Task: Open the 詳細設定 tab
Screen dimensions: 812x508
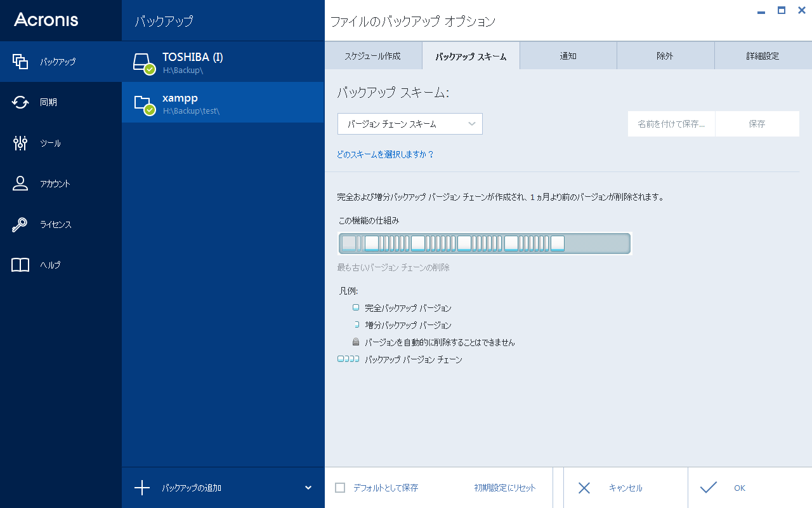Action: (x=763, y=56)
